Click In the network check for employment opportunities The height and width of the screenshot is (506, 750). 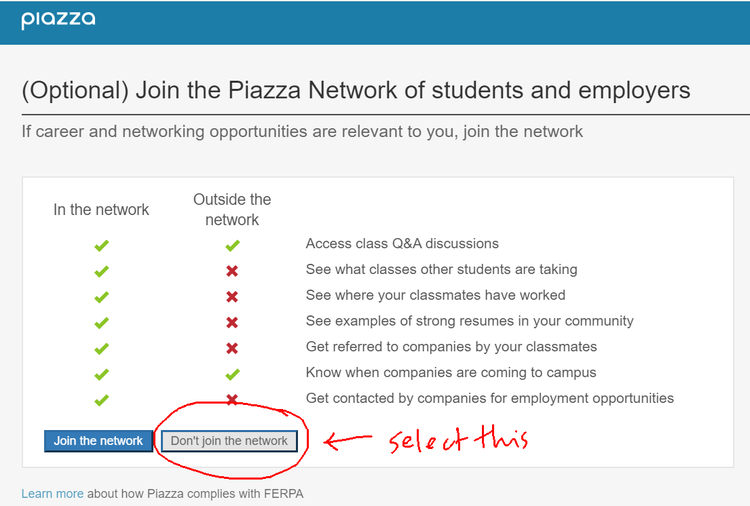point(101,400)
